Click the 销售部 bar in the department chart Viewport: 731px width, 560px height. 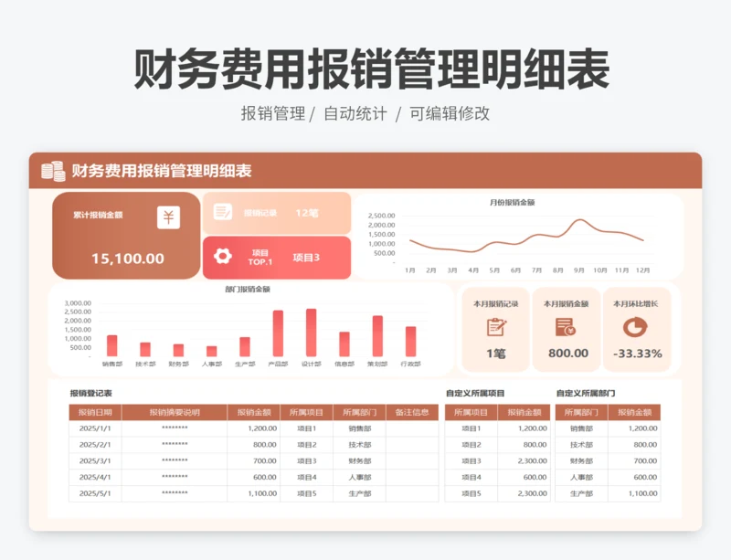111,346
